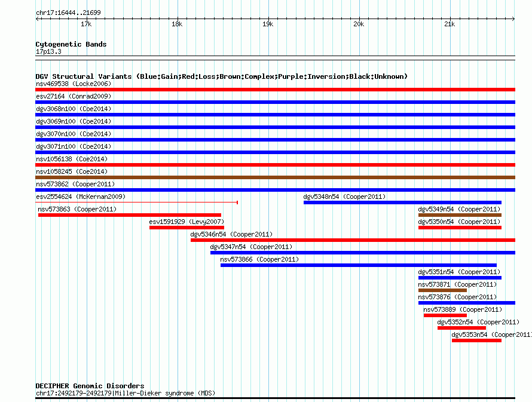Viewport: 532px width, 402px height.
Task: Select the nsv573866 (Cooper2011) gain bar
Action: (359, 265)
